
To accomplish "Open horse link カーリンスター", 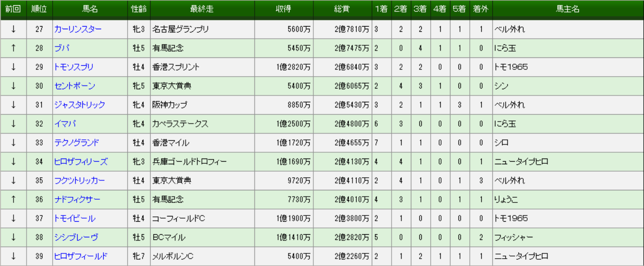I will coord(78,29).
